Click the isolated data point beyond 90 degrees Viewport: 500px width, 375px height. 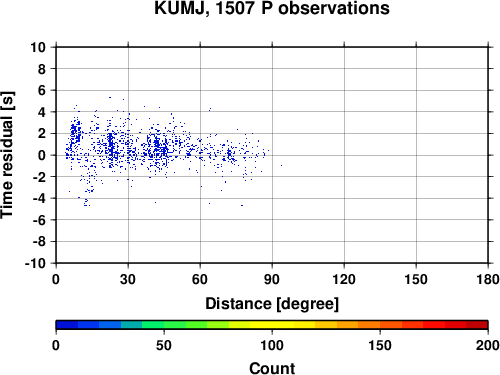pos(281,165)
